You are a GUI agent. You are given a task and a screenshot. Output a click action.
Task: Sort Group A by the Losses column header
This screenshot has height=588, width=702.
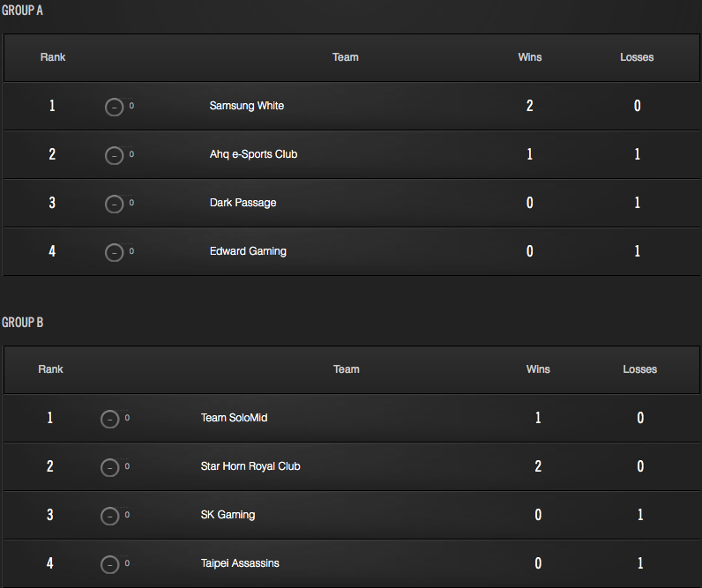click(x=637, y=57)
